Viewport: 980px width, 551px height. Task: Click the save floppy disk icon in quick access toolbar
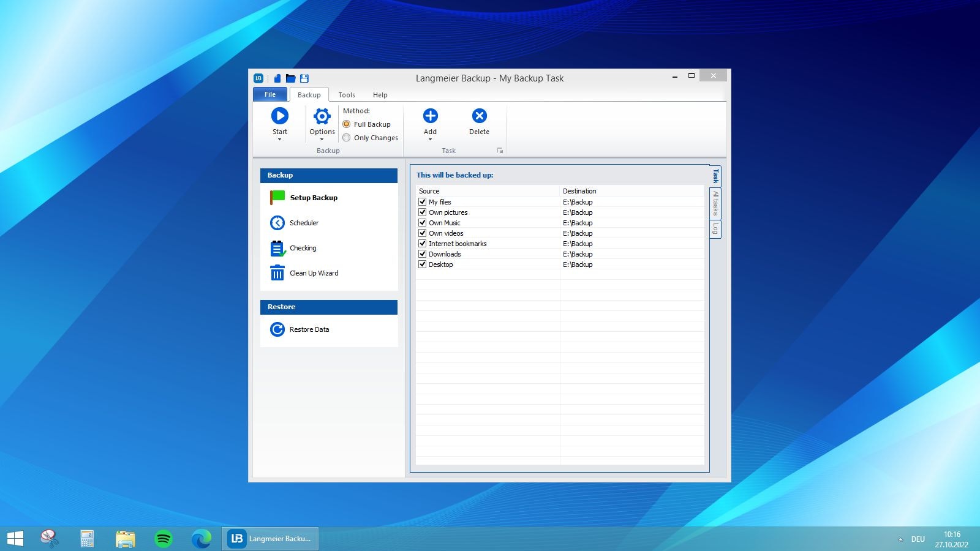(304, 78)
